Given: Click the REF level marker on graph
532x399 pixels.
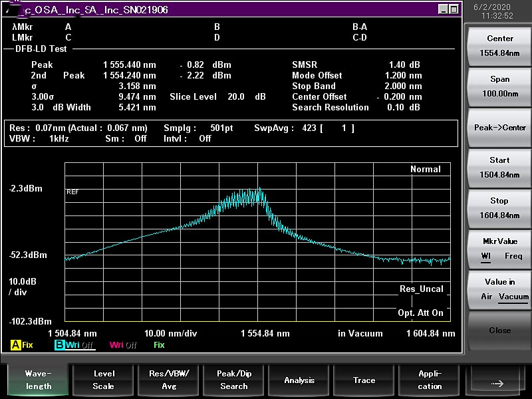Looking at the screenshot, I should [72, 192].
